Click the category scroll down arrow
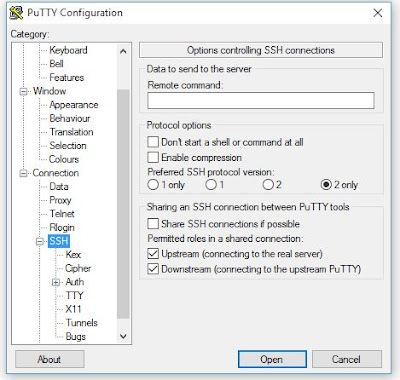The width and height of the screenshot is (400, 380). coord(123,336)
